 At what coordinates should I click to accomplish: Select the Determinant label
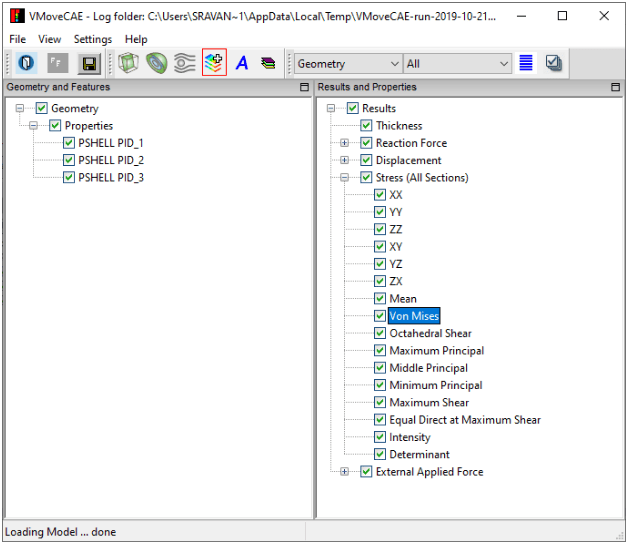click(419, 455)
